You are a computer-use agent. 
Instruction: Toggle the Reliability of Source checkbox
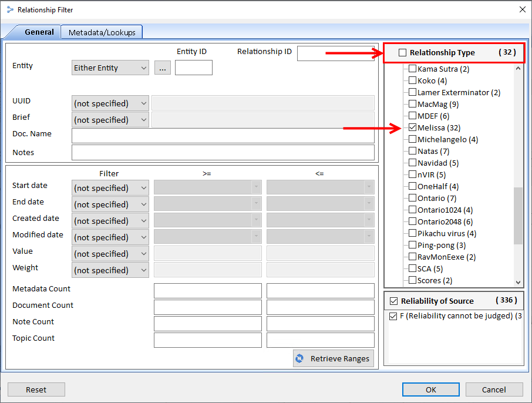(393, 301)
